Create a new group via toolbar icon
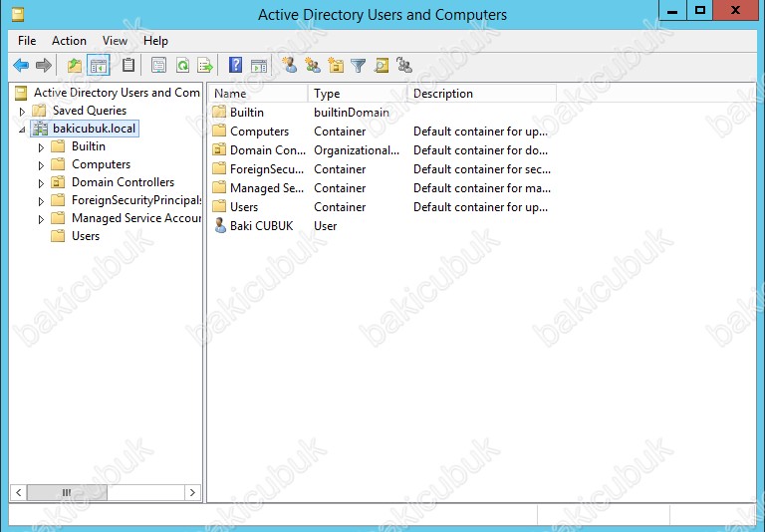Image resolution: width=765 pixels, height=532 pixels. coord(313,65)
